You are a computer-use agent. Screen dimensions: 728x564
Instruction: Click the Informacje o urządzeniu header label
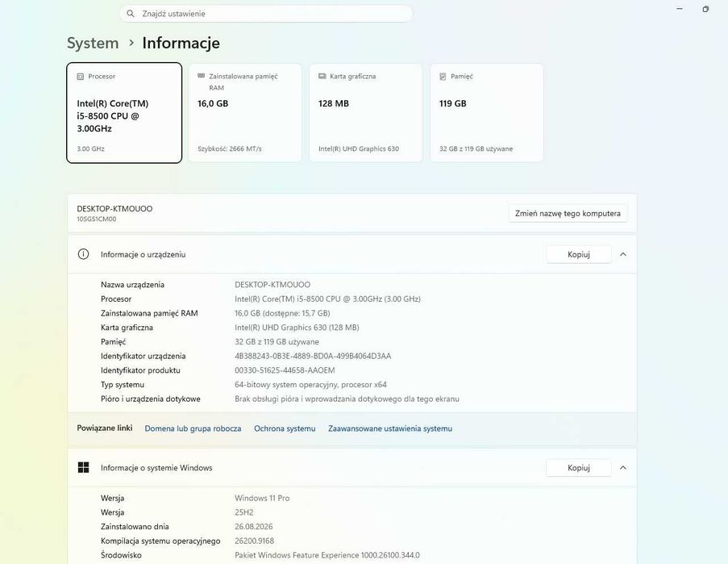pos(143,254)
